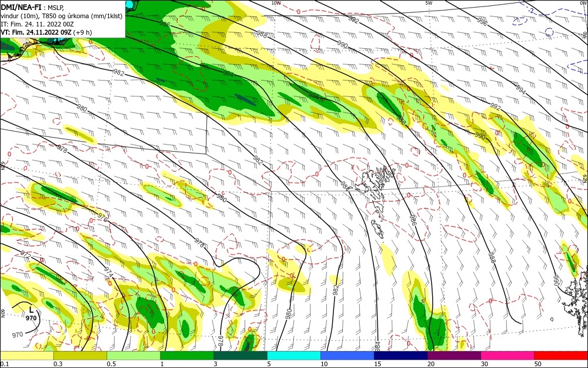The width and height of the screenshot is (588, 368).
Task: Pick the cyan 5 mm legend swatch
Action: coord(293,356)
